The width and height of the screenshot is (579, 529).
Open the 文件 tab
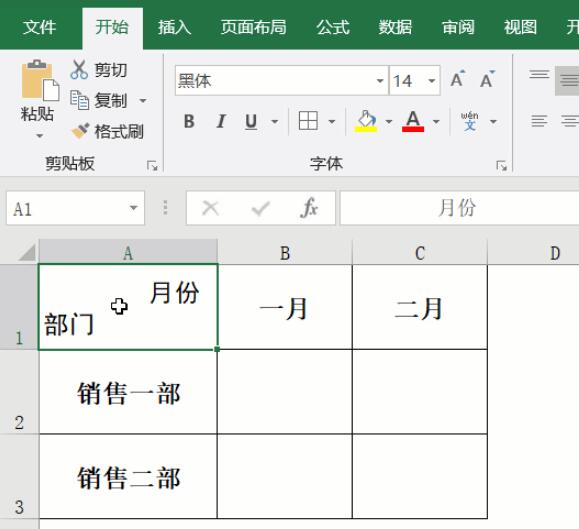click(x=40, y=27)
